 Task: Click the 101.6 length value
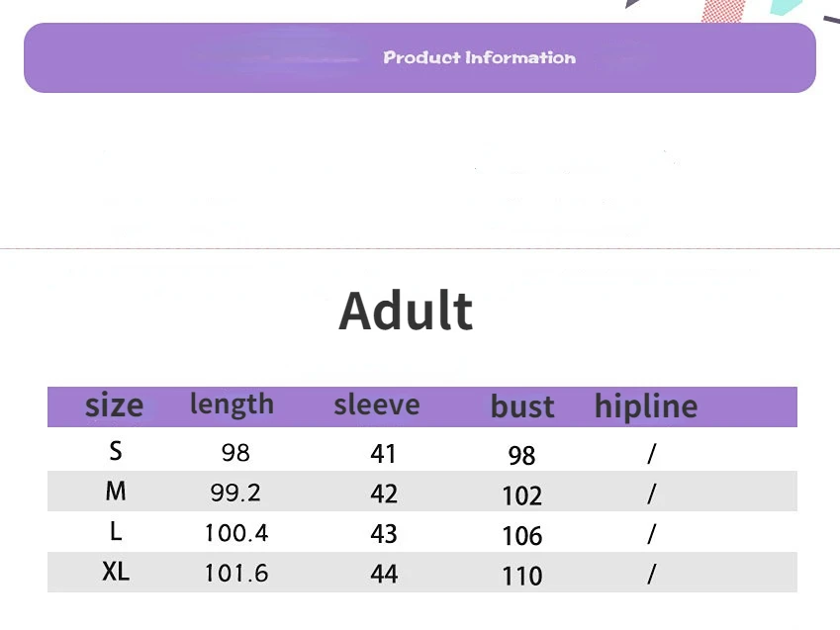tap(236, 574)
